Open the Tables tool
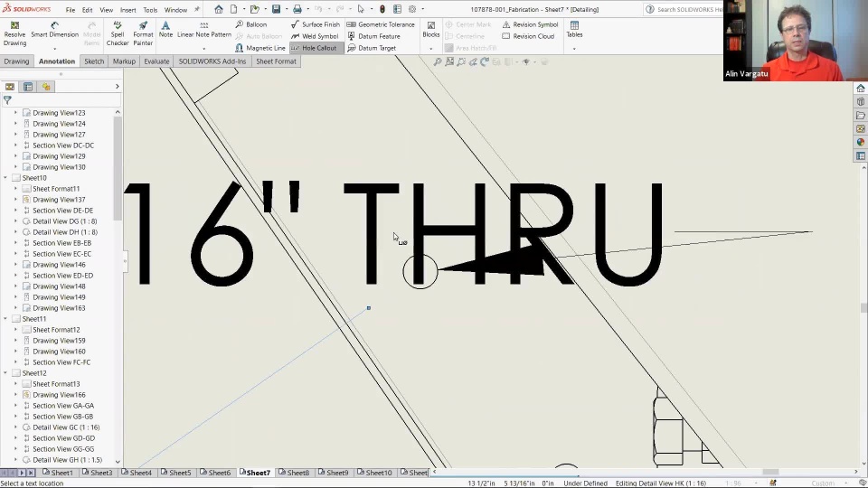This screenshot has width=868, height=488. click(x=575, y=30)
